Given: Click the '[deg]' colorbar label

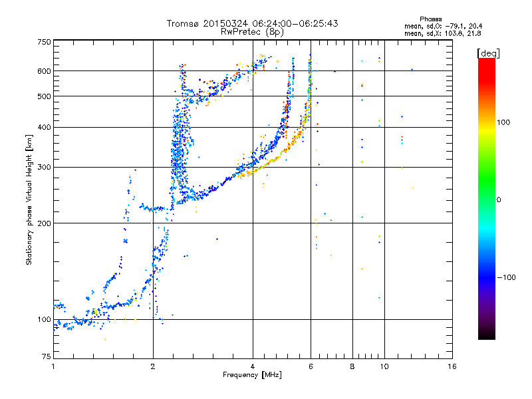Looking at the screenshot, I should pyautogui.click(x=488, y=53).
